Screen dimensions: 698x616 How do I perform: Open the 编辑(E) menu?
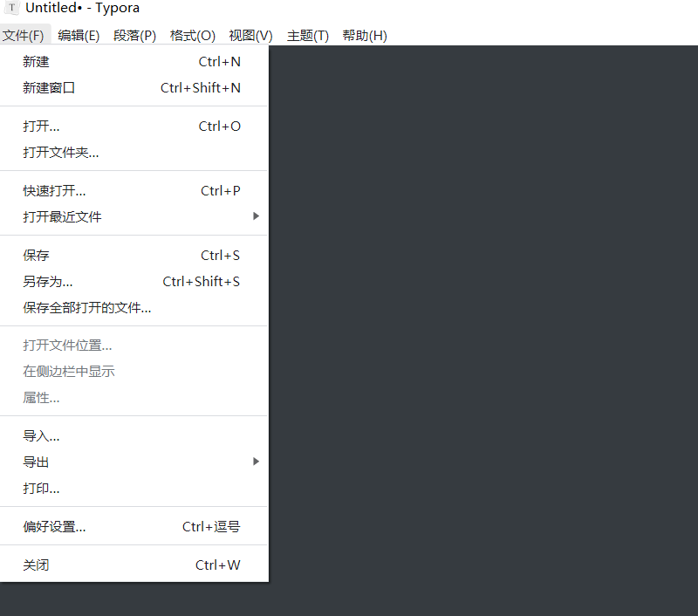[x=79, y=35]
